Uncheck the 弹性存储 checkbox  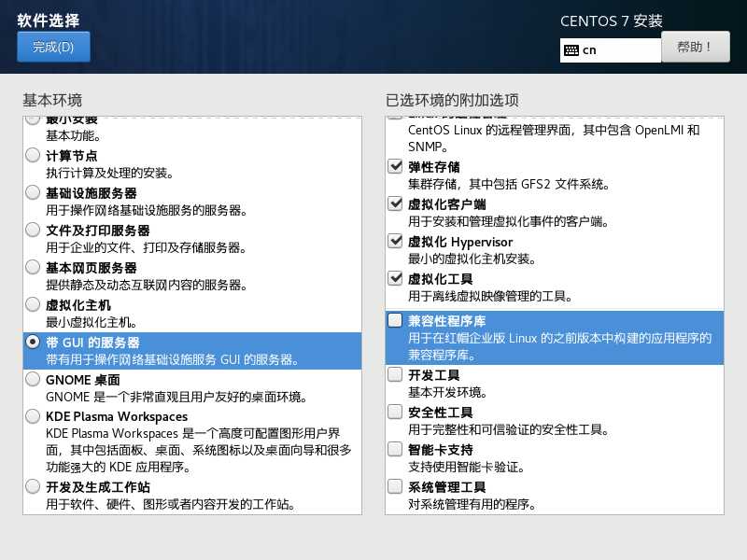click(x=395, y=166)
